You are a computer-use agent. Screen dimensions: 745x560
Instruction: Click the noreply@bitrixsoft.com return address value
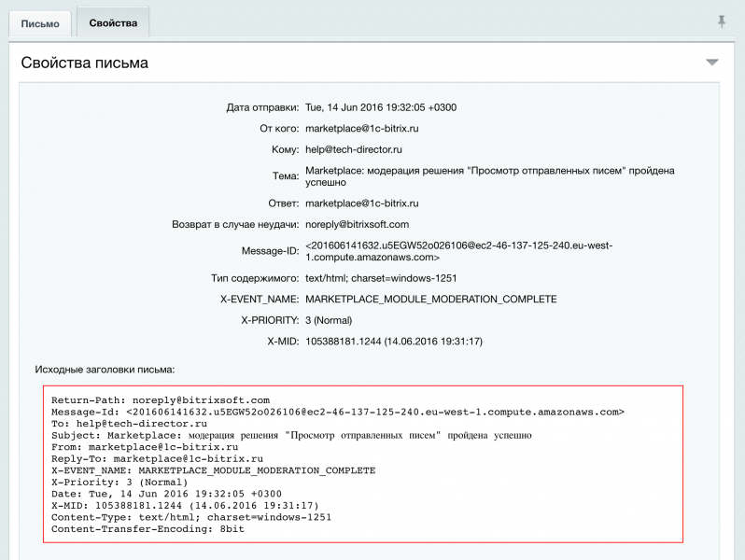click(x=357, y=224)
